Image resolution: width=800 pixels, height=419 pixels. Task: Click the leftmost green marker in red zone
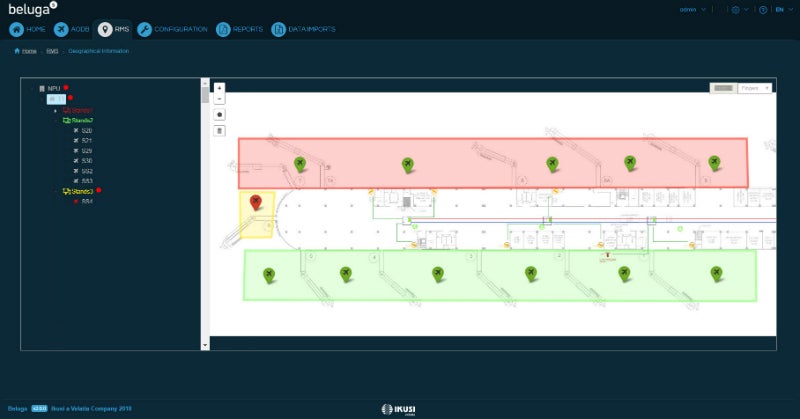(x=299, y=164)
